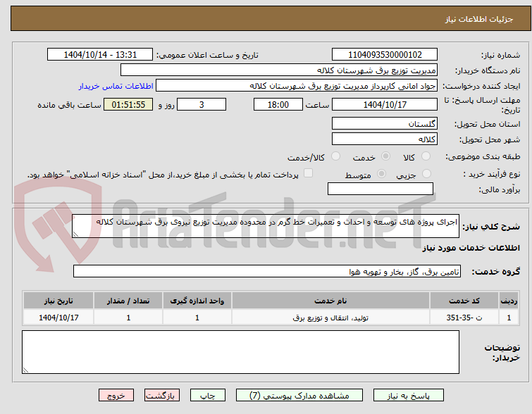The image size is (532, 414).
Task: Click the response deadline date 1404/10/17 field
Action: coord(385,104)
